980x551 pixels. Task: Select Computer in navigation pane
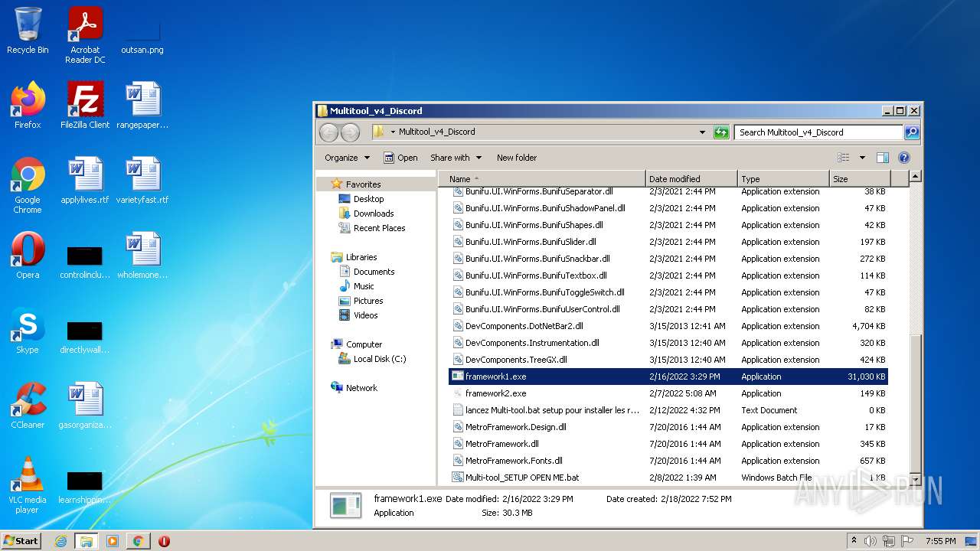364,344
